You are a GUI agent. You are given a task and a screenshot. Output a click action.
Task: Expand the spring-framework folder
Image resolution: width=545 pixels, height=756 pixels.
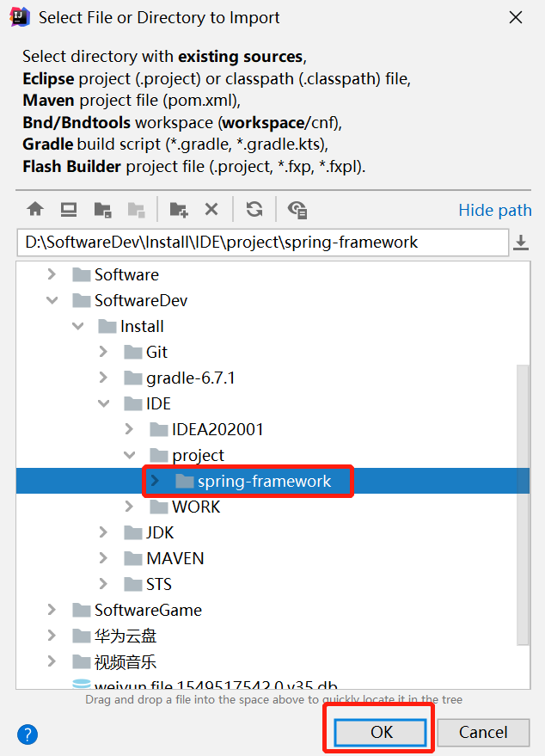coord(155,481)
